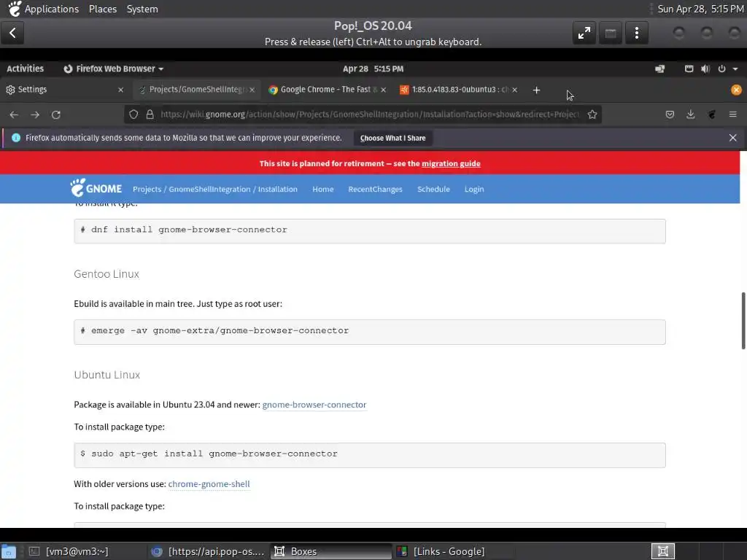This screenshot has width=747, height=560.
Task: Open Boxes three-dot menu
Action: 636,33
